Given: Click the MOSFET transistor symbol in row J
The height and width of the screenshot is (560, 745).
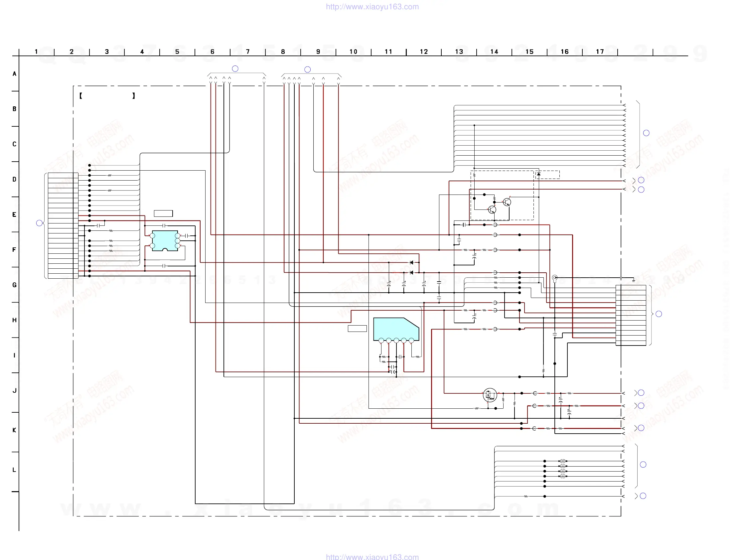Looking at the screenshot, I should [490, 395].
